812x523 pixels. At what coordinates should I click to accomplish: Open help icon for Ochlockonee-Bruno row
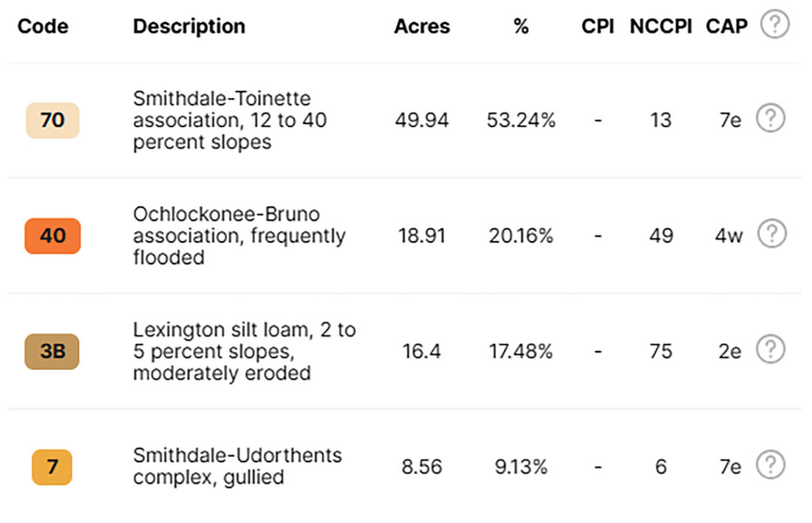click(x=772, y=234)
